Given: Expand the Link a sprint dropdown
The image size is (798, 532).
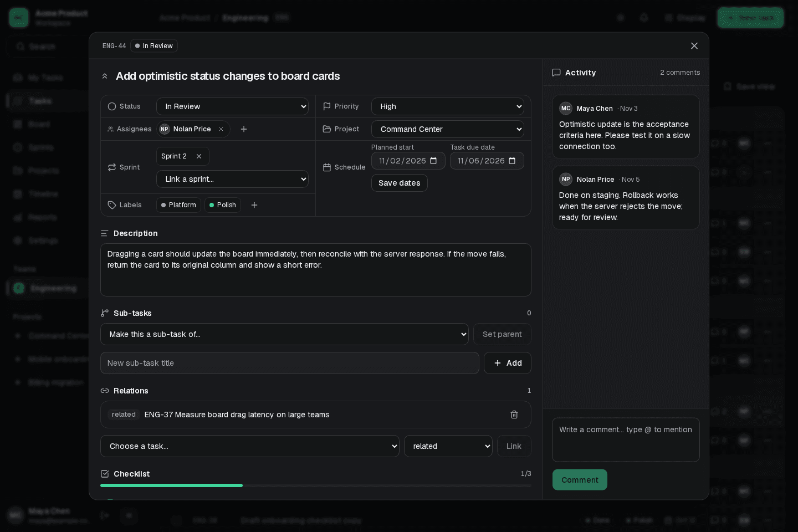Looking at the screenshot, I should 232,179.
